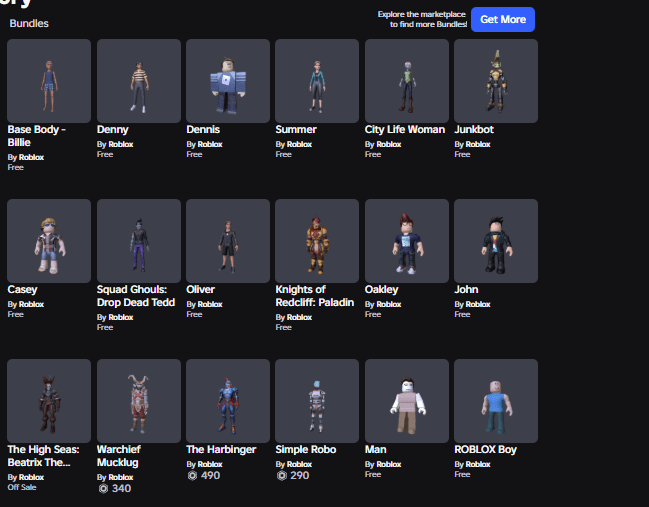Select The High Seas: Beatrix thumbnail

point(49,401)
